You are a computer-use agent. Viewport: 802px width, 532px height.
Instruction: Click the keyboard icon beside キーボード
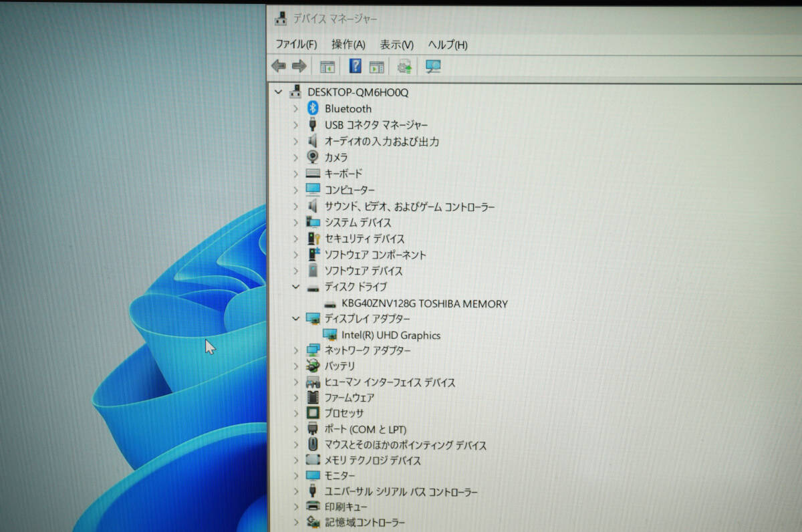coord(313,173)
